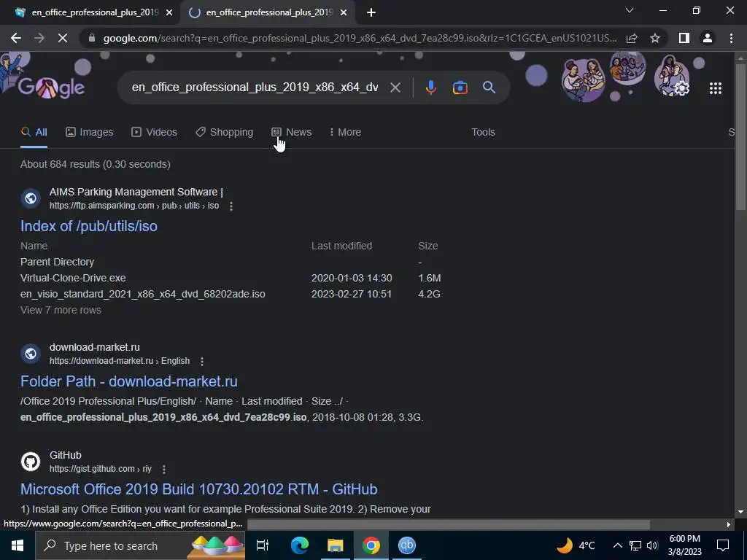747x560 pixels.
Task: Switch to Videos results
Action: click(x=154, y=132)
